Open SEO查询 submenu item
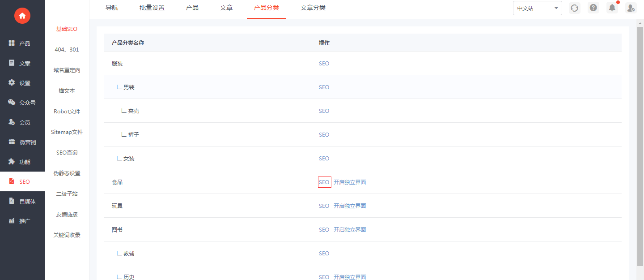Viewport: 644px width, 280px height. coord(67,153)
